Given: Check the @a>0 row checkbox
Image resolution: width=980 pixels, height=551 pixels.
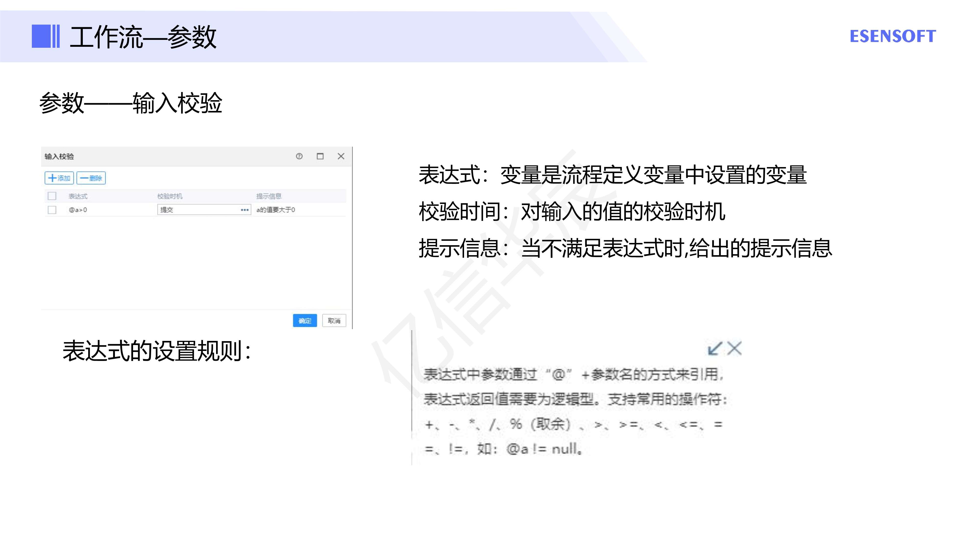Looking at the screenshot, I should pos(52,210).
